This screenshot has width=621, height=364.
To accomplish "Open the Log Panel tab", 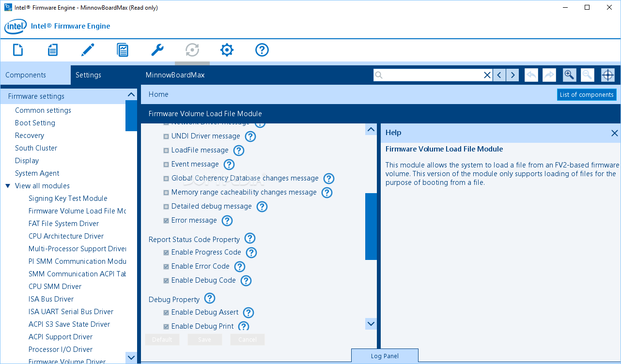I will point(385,356).
